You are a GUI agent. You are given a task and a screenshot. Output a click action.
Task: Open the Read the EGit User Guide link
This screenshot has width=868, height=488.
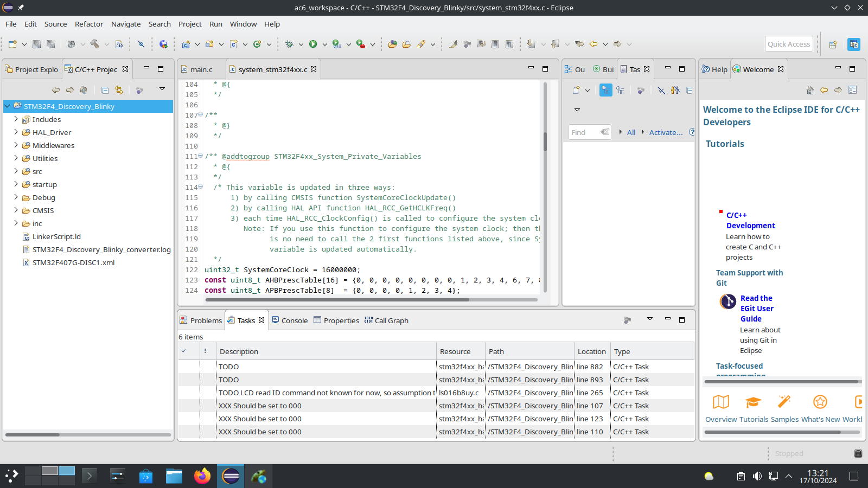pos(757,309)
